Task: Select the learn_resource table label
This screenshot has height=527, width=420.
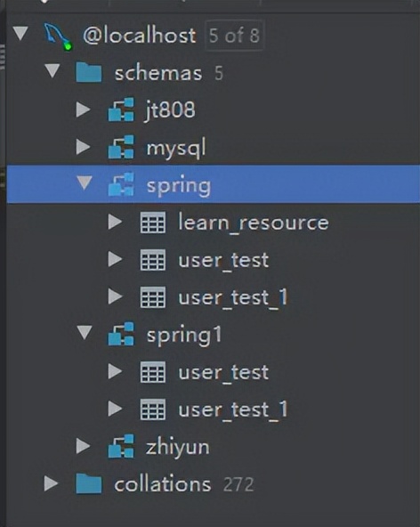Action: click(x=254, y=223)
